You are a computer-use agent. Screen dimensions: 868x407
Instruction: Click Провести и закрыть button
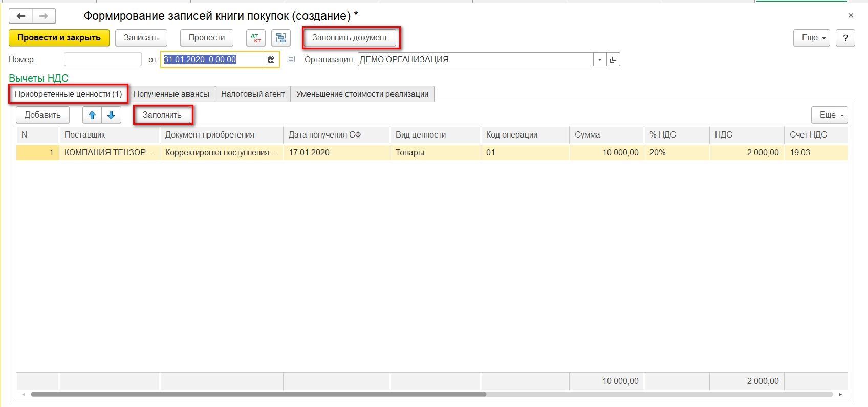tap(59, 38)
